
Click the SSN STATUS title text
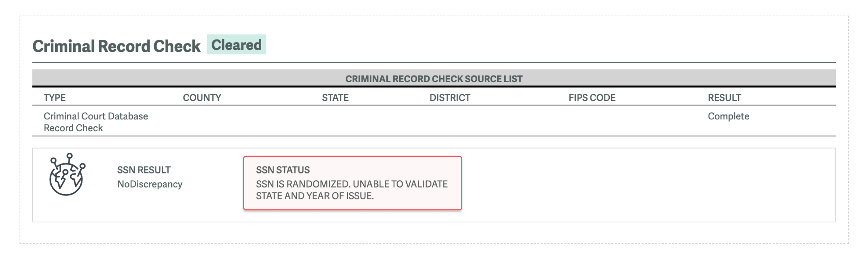[283, 170]
